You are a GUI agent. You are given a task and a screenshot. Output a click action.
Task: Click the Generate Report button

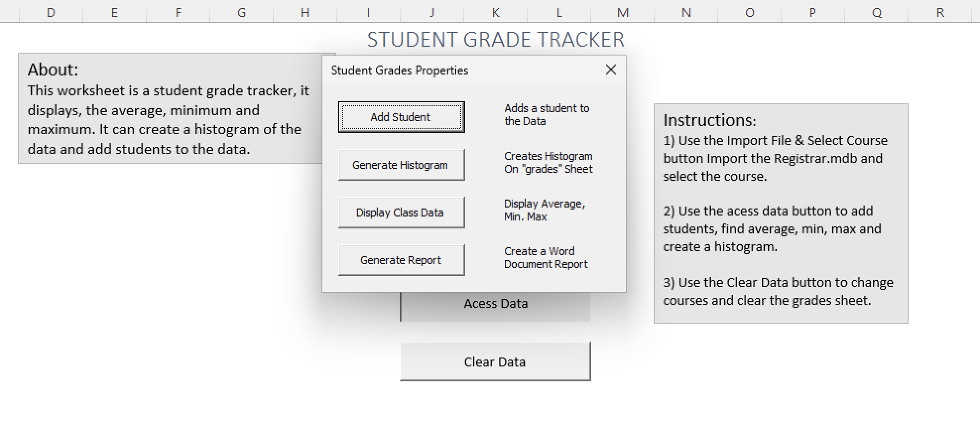point(401,260)
